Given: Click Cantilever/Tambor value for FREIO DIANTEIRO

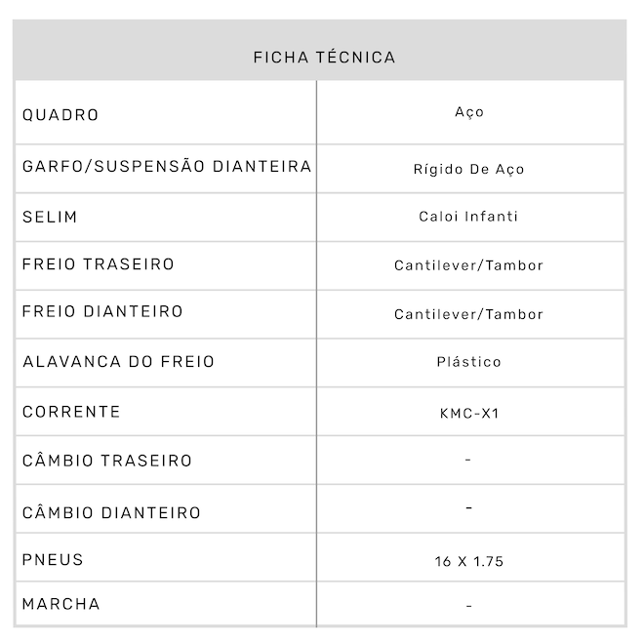Looking at the screenshot, I should [x=469, y=314].
